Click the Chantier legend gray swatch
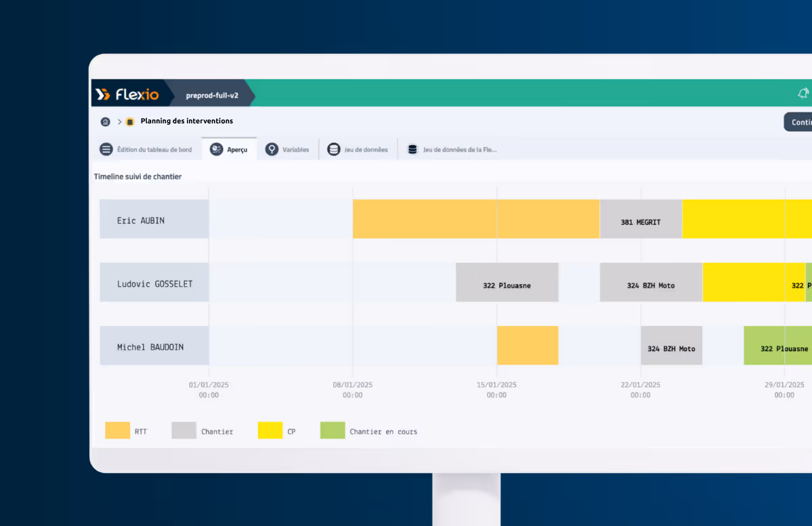The image size is (812, 526). tap(184, 430)
